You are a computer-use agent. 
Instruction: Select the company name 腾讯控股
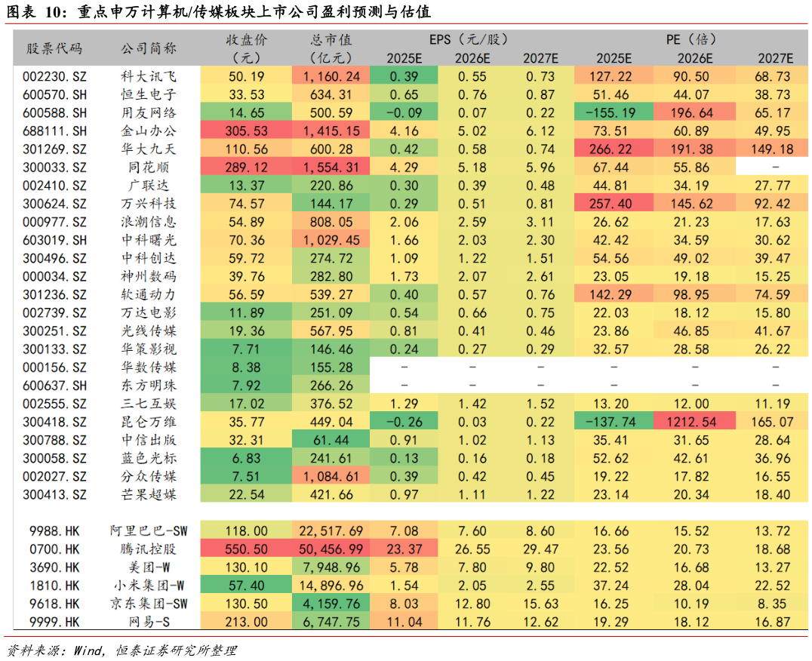tap(149, 549)
